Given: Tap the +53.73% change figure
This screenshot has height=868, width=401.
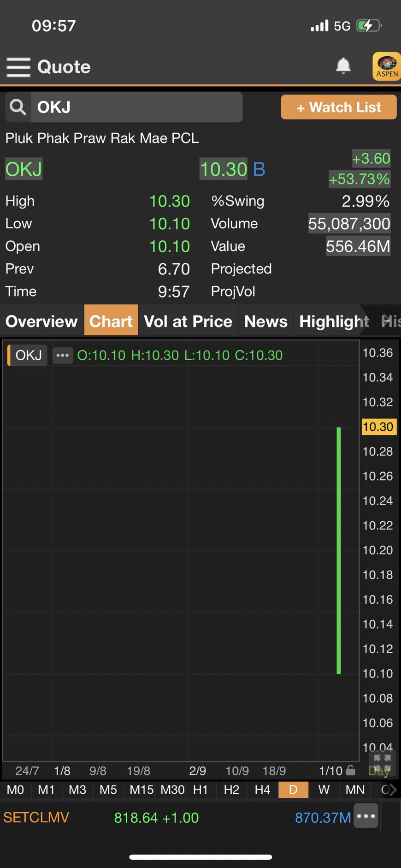Looking at the screenshot, I should click(359, 179).
